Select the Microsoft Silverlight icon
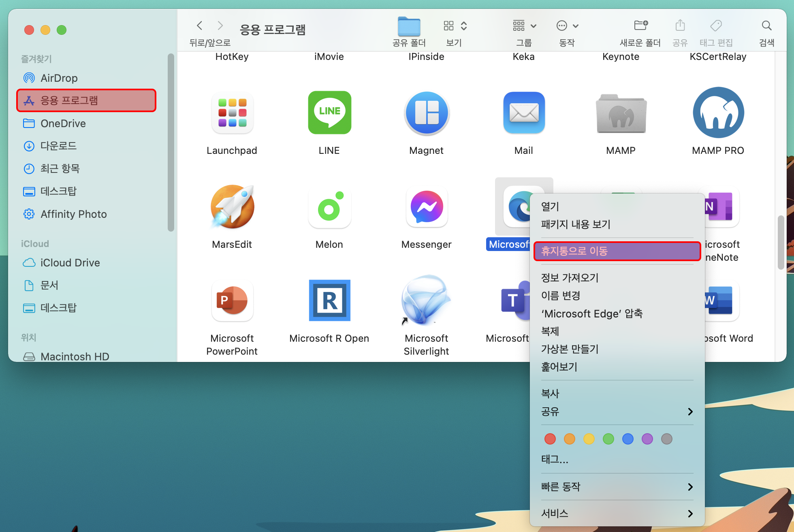 click(x=427, y=300)
